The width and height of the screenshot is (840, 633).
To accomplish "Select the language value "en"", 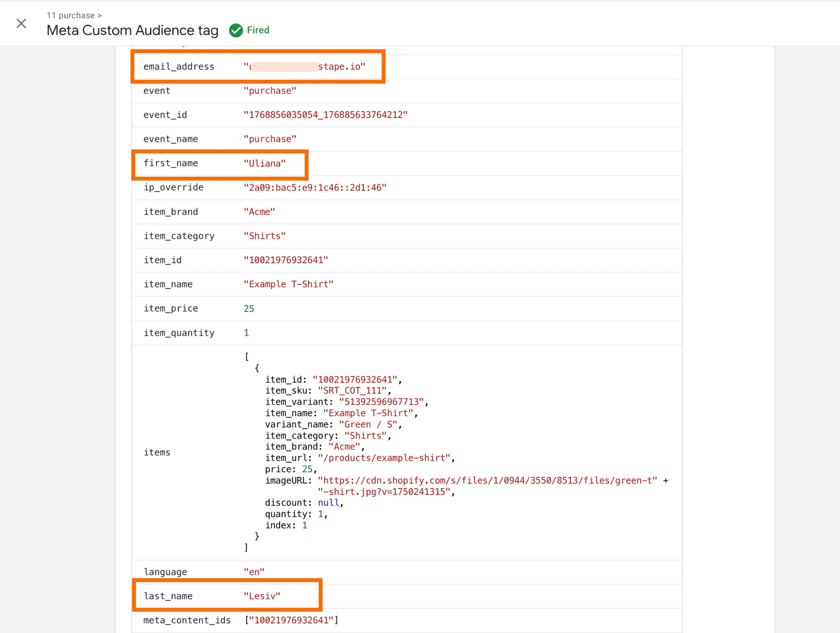I will tap(254, 572).
